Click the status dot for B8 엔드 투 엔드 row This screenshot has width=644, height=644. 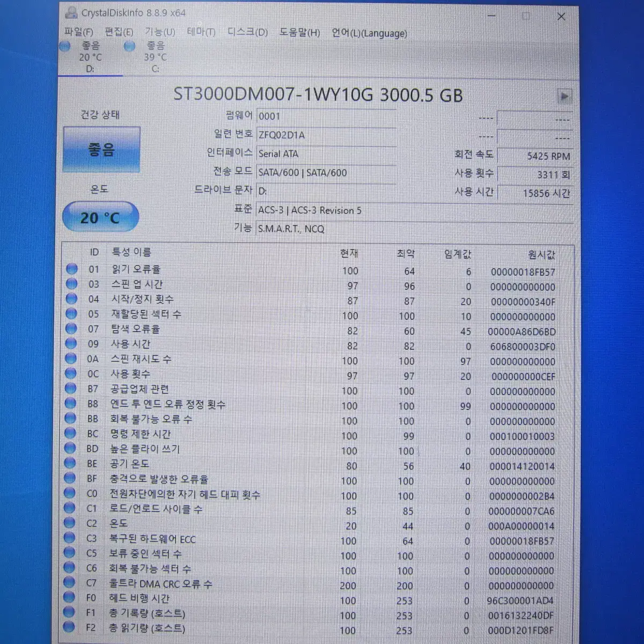coord(71,404)
